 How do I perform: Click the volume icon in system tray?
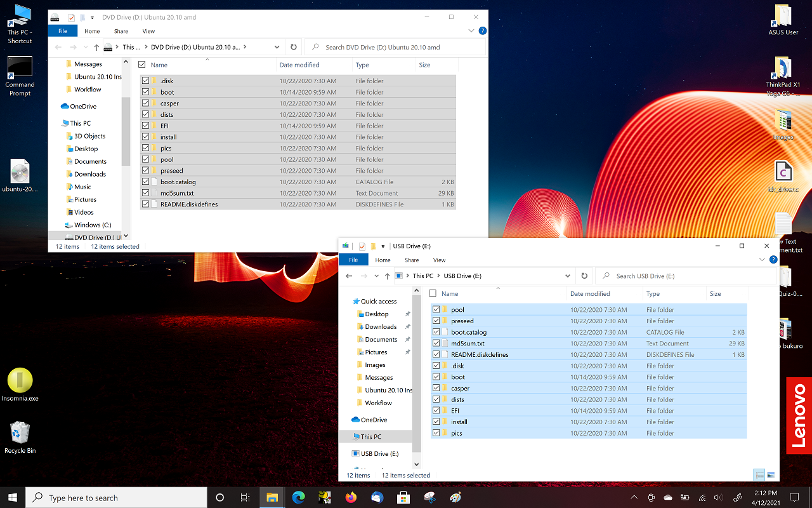click(718, 498)
